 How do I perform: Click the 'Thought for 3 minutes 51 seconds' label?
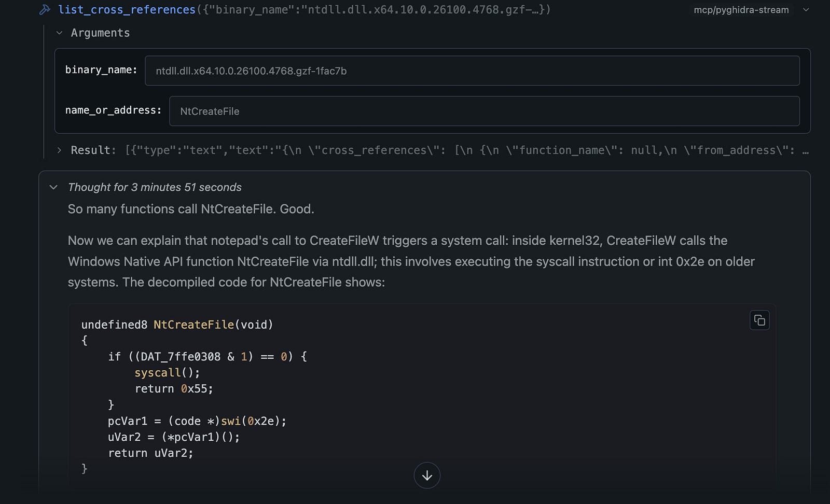pos(155,187)
